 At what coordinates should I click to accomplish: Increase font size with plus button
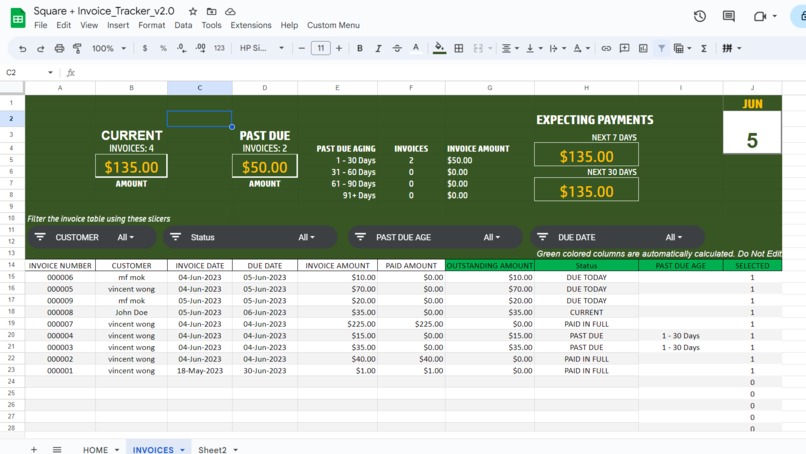[339, 48]
